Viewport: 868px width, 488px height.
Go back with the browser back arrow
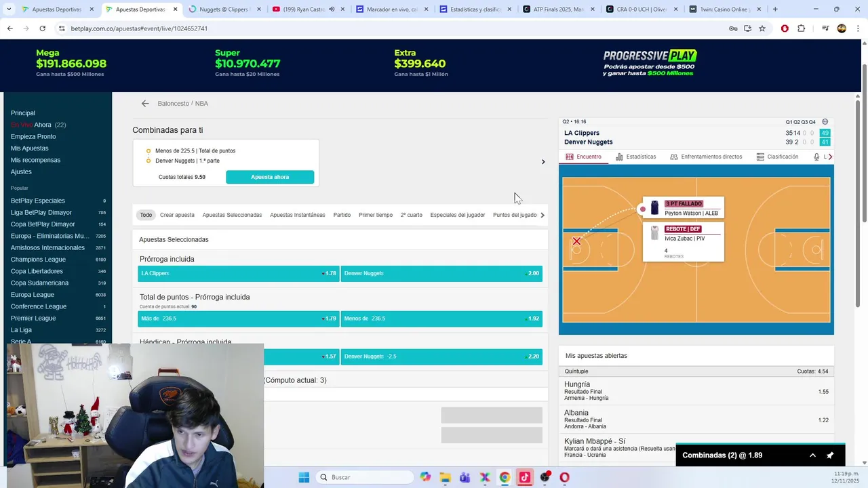(x=9, y=28)
